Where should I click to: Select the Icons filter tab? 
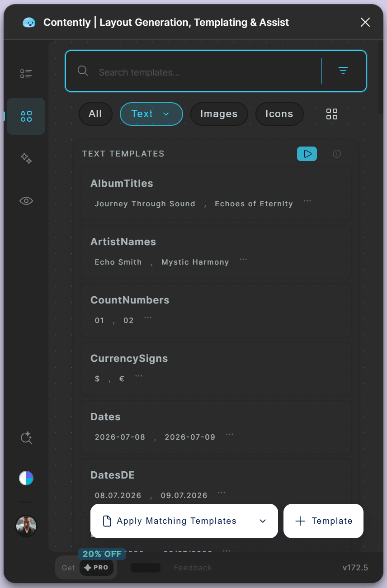[x=279, y=114]
